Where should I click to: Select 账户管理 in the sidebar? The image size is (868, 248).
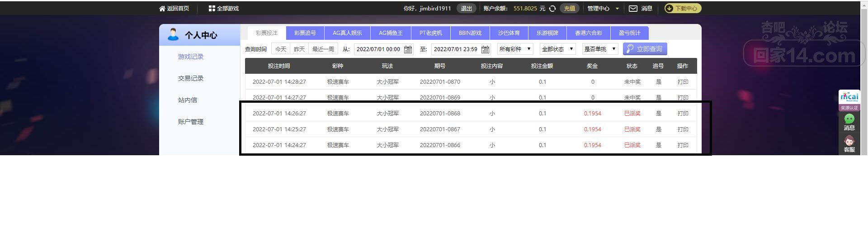[x=191, y=122]
